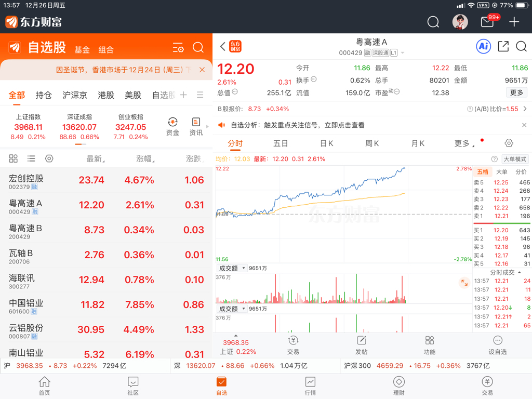Switch chart to 日K view
Viewport: 532px width, 399px height.
coord(326,143)
